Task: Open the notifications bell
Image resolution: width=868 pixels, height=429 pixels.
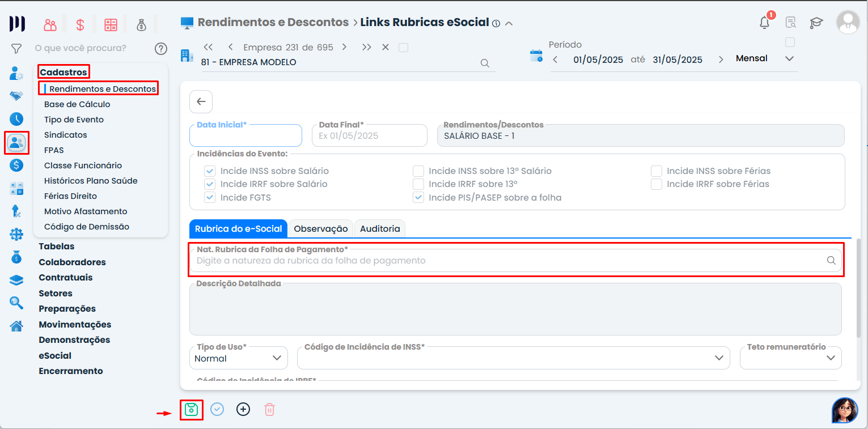Action: pyautogui.click(x=765, y=23)
